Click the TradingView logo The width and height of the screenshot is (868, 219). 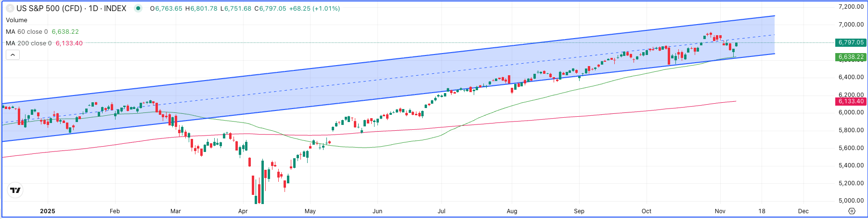(x=15, y=191)
